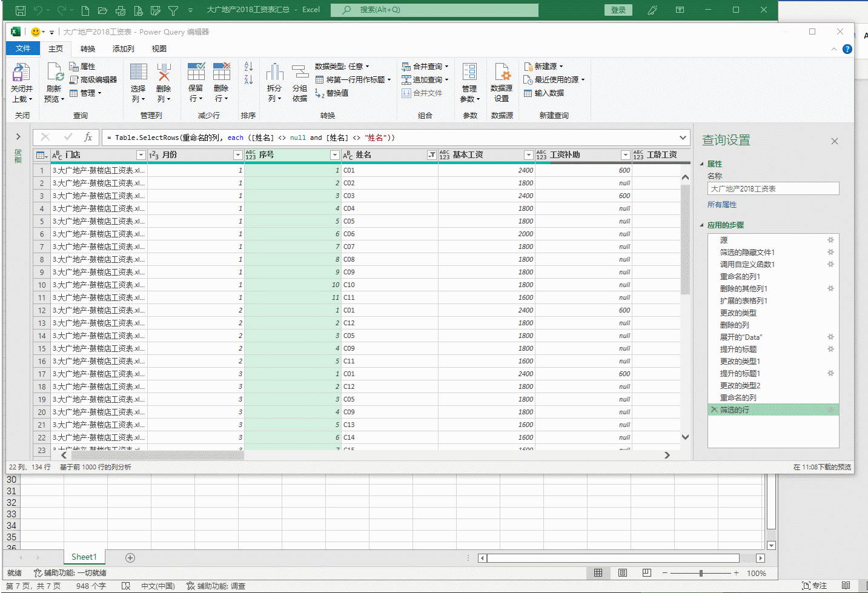Expand the formula bar with chevron

tap(683, 137)
